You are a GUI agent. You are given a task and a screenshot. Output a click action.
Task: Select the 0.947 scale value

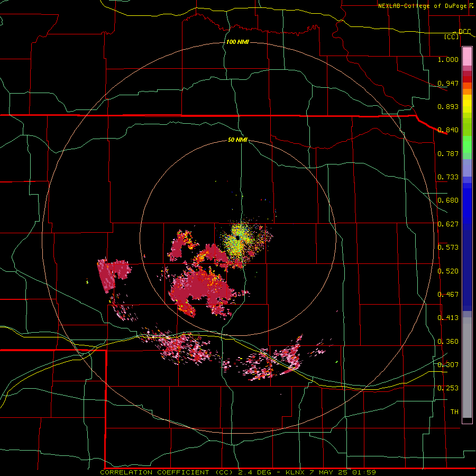tap(448, 83)
